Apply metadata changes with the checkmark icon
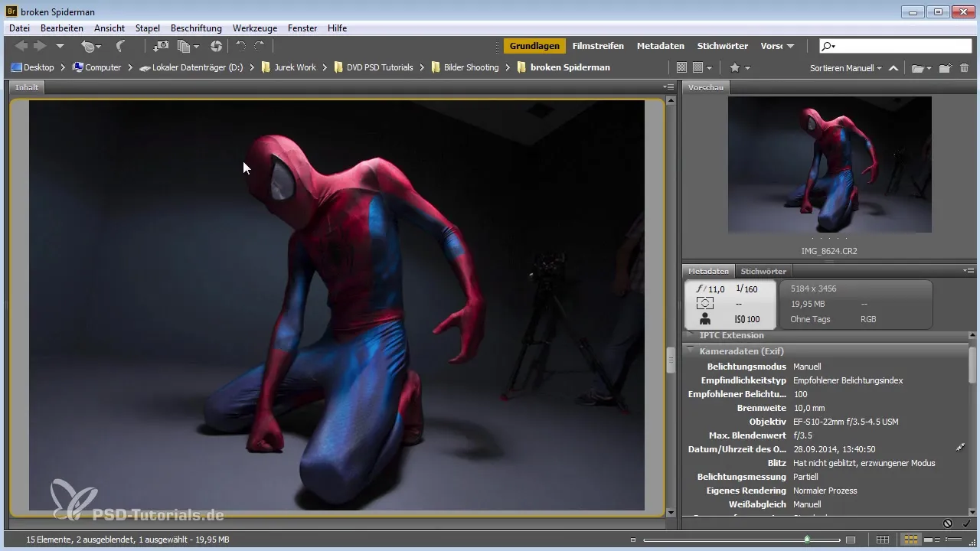Viewport: 980px width, 551px height. (x=967, y=523)
